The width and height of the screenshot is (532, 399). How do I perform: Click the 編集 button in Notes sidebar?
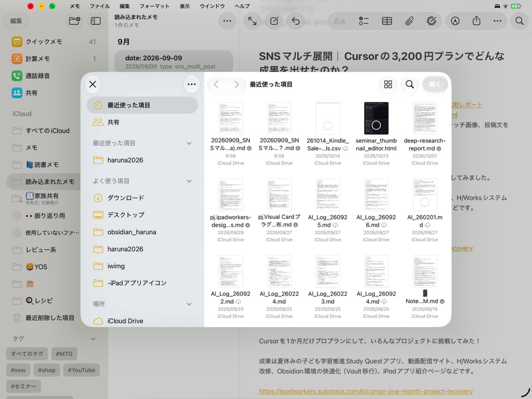[16, 21]
